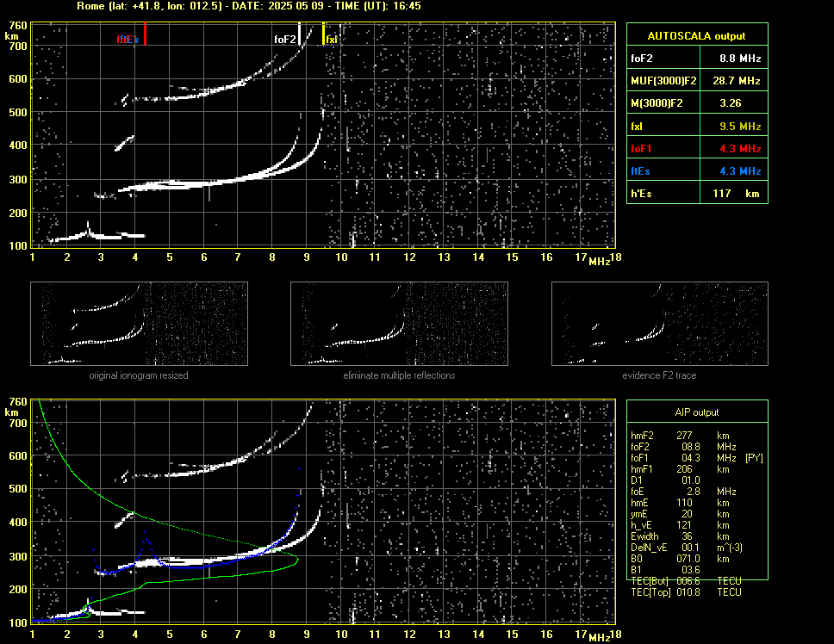Click the MHz axis unit on upper ionogram
Image resolution: width=834 pixels, height=644 pixels.
pos(600,261)
